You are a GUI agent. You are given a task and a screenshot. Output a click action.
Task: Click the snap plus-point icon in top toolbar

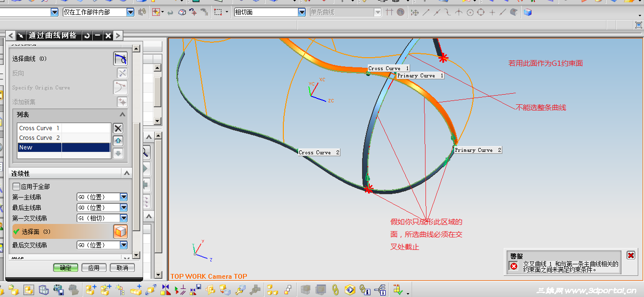coord(492,12)
